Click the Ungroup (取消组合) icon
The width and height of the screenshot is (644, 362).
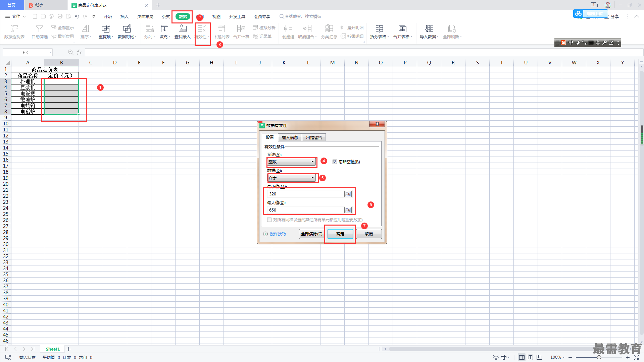[307, 29]
